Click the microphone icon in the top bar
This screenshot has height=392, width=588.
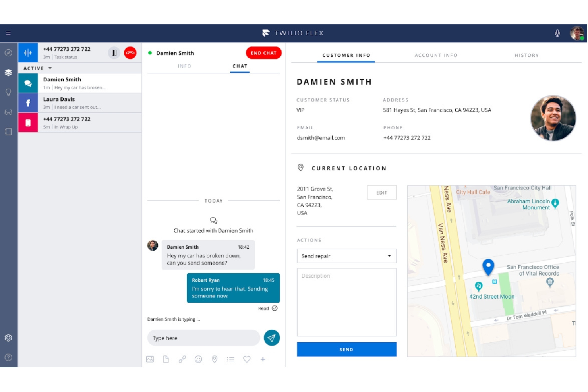pyautogui.click(x=557, y=33)
